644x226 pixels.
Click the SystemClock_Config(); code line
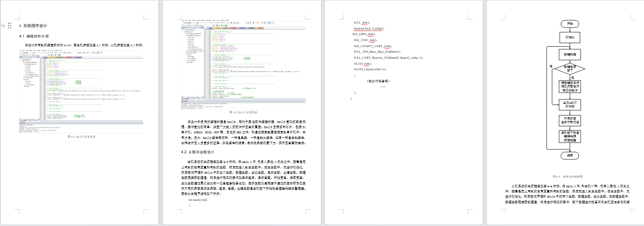click(x=369, y=29)
